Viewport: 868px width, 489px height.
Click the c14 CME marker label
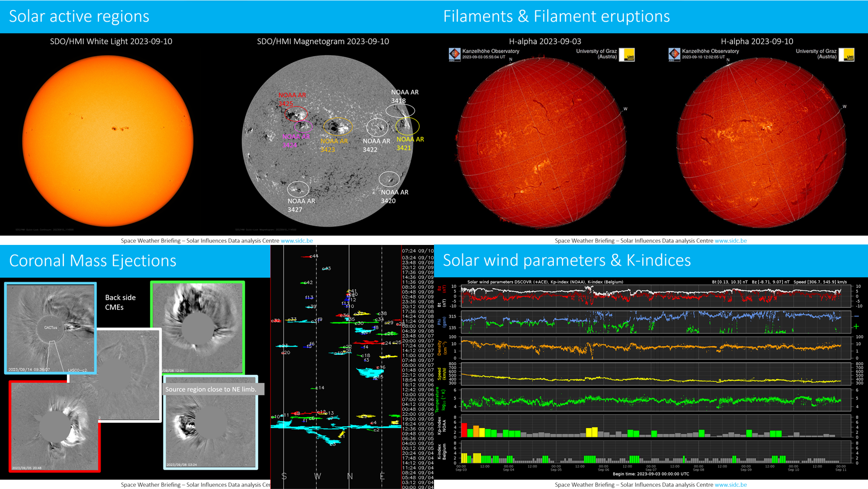pos(320,388)
